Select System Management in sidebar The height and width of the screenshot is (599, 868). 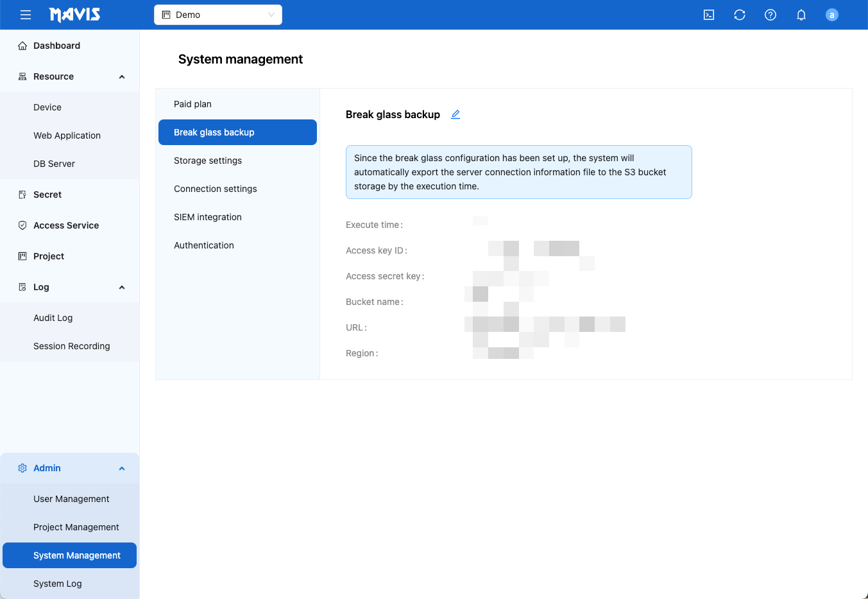[x=69, y=555]
